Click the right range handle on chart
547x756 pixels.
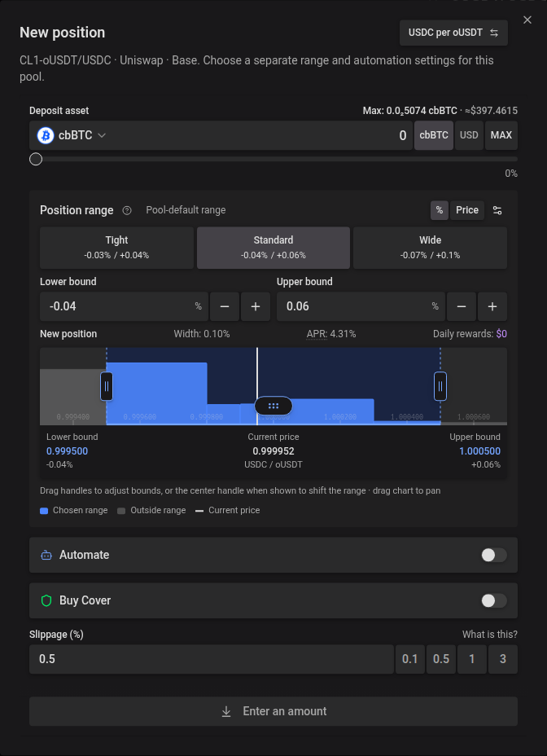[440, 386]
